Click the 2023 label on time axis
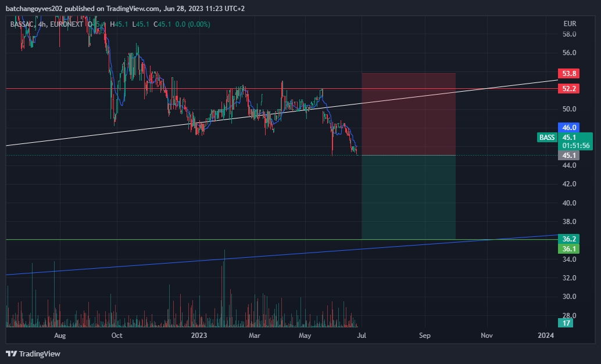The height and width of the screenshot is (364, 601). tap(199, 336)
